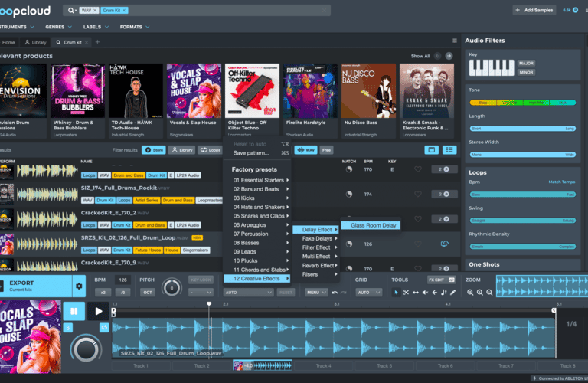588x383 pixels.
Task: Toggle the Store filter
Action: (154, 150)
